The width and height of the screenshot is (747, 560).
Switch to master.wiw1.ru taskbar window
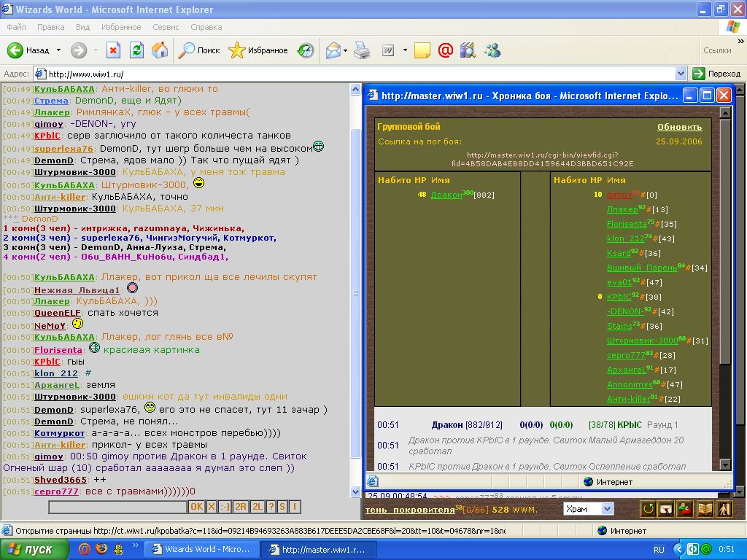[320, 549]
